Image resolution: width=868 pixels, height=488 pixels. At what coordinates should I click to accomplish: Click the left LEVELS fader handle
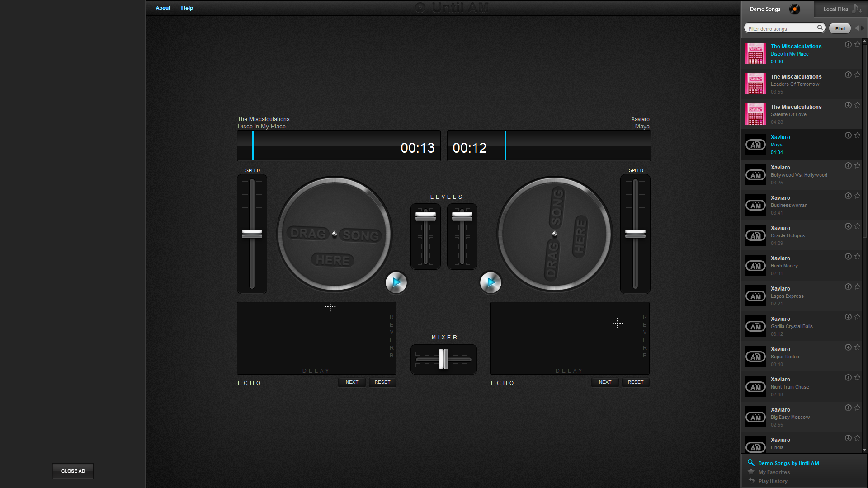pos(425,216)
